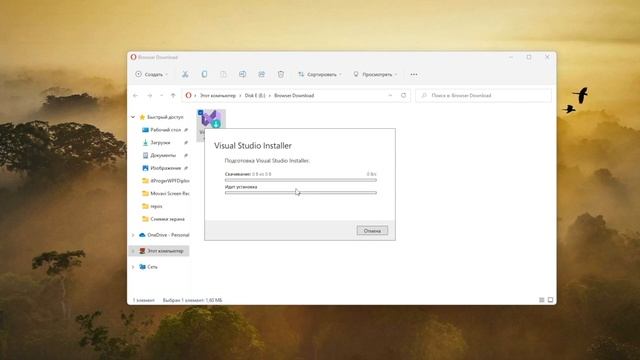Image resolution: width=640 pixels, height=360 pixels.
Task: Click the Идет установка install progress bar
Action: 301,193
